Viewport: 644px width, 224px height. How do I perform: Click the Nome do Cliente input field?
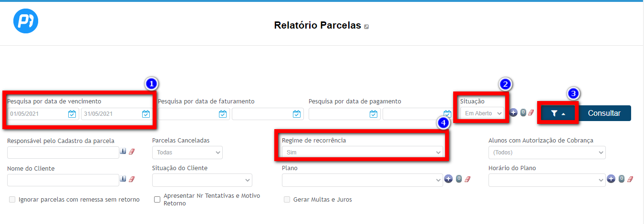pos(63,180)
